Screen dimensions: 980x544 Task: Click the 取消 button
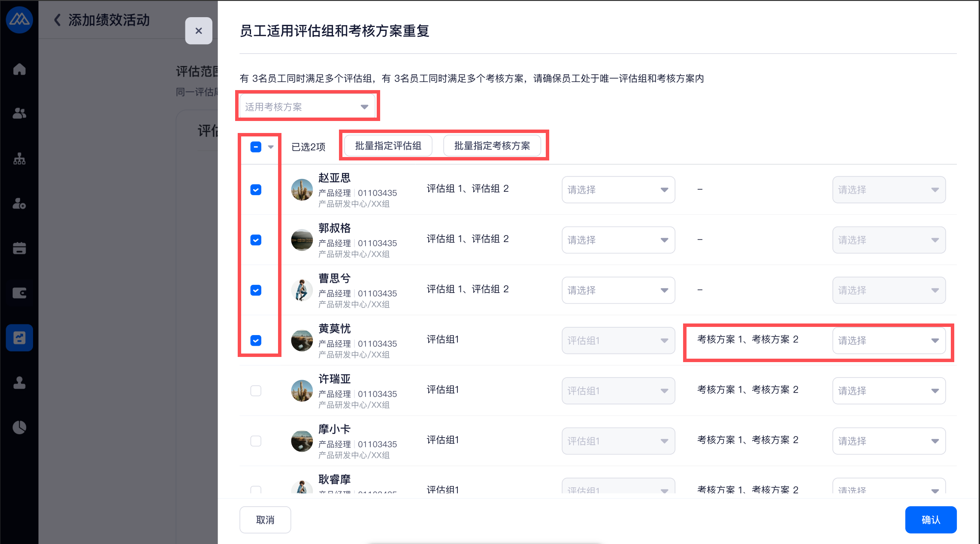point(265,520)
